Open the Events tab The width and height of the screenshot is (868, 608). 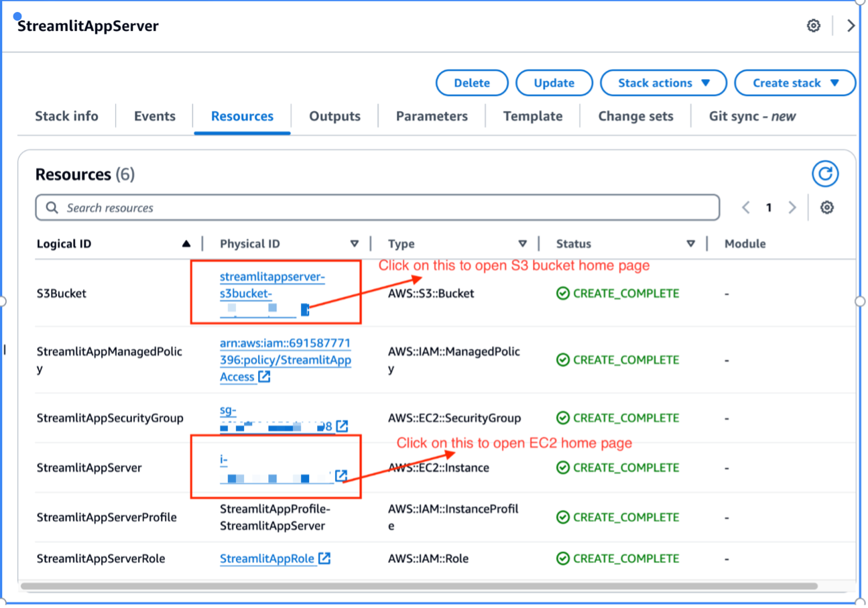pos(155,116)
